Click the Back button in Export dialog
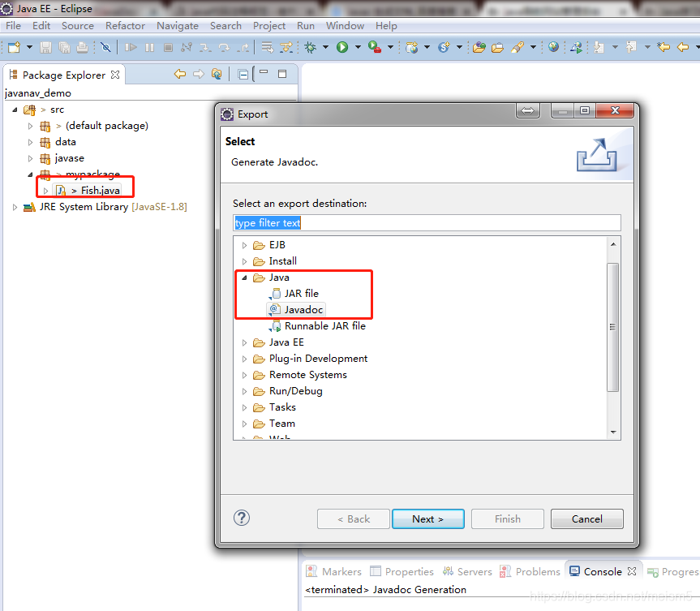 (x=354, y=519)
